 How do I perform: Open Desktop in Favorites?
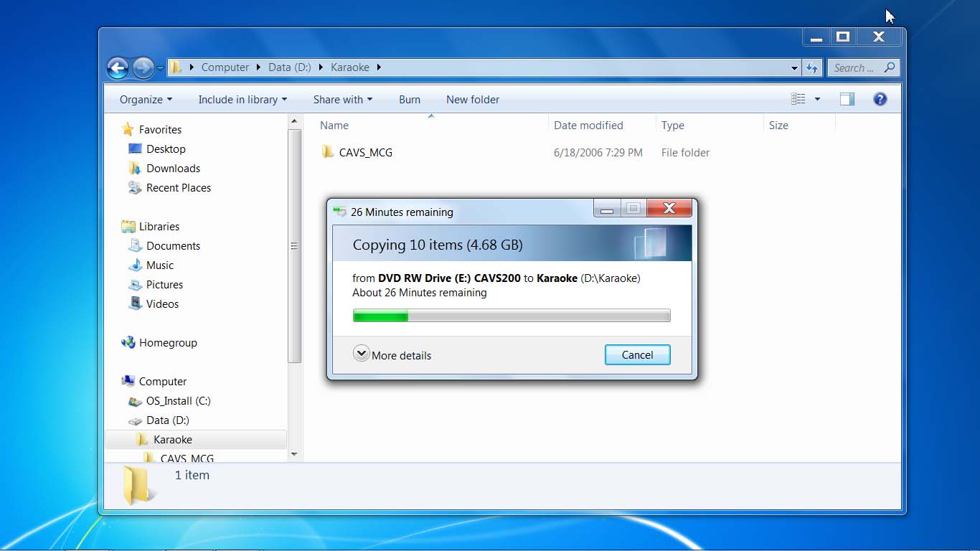tap(166, 149)
